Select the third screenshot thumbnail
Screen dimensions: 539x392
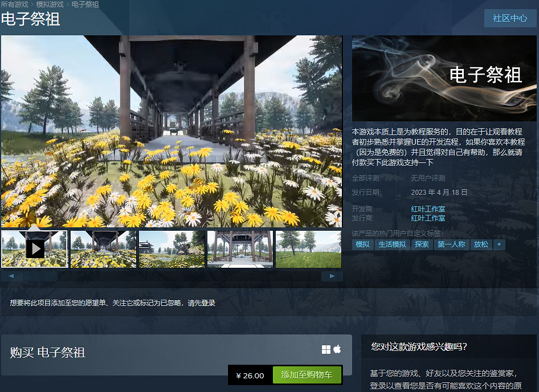[x=171, y=248]
